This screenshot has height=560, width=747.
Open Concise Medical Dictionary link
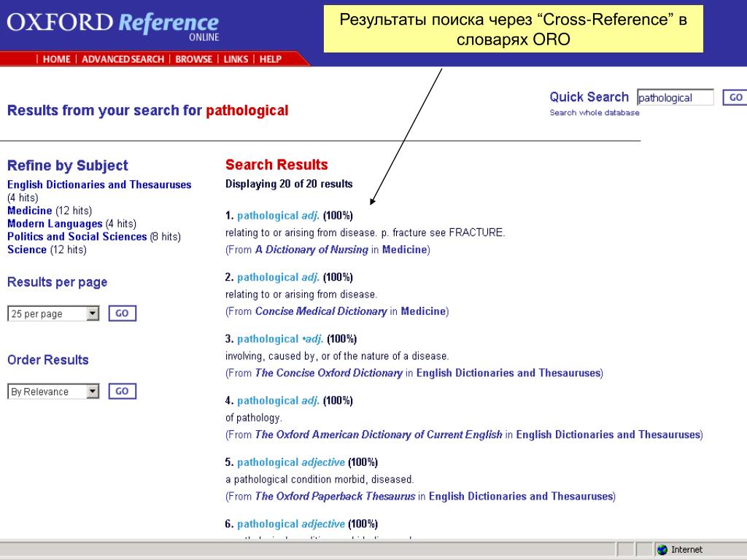pyautogui.click(x=321, y=311)
